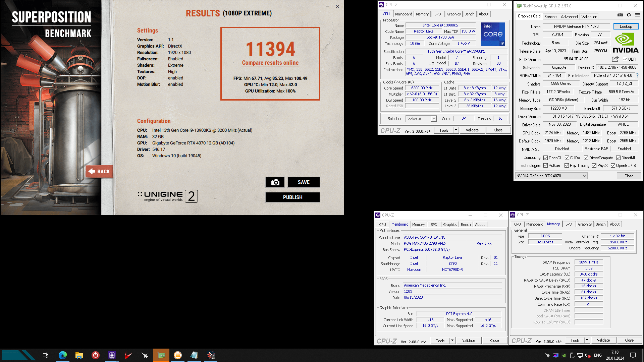Click the Superposition benchmark taskbar icon
Screen dimensions: 644x362
point(211,355)
